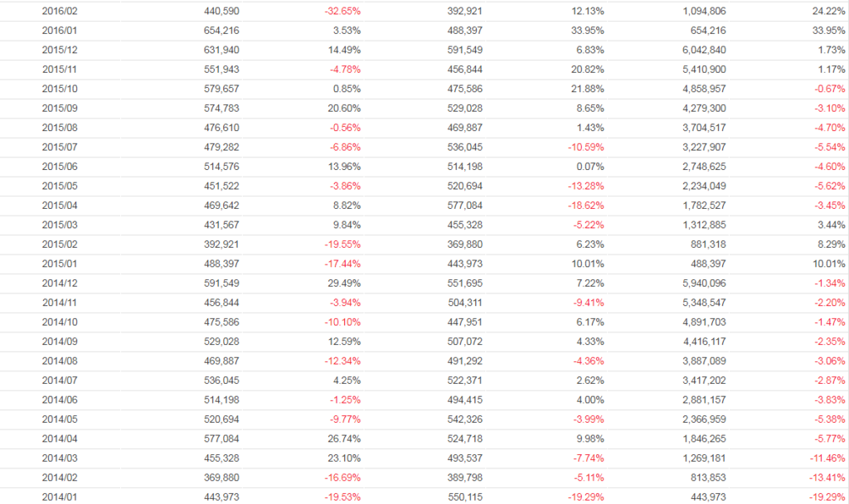
Task: Click the -13.41% red percentage
Action: (827, 477)
